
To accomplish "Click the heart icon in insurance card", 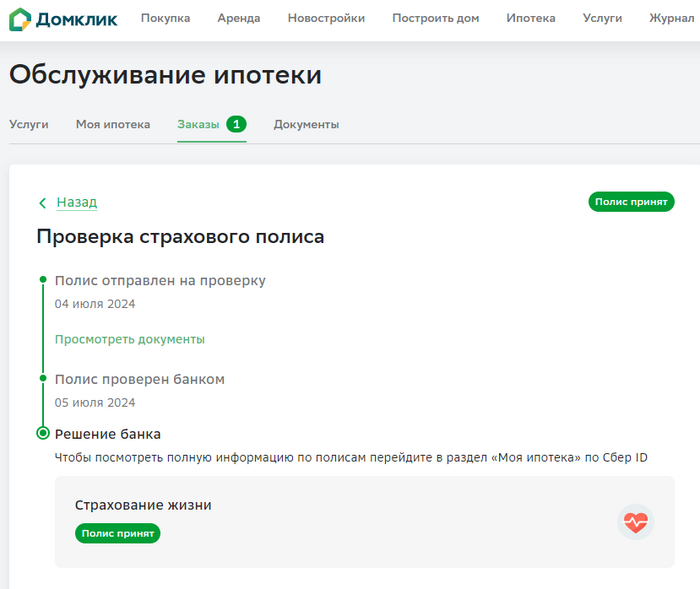I will (635, 522).
